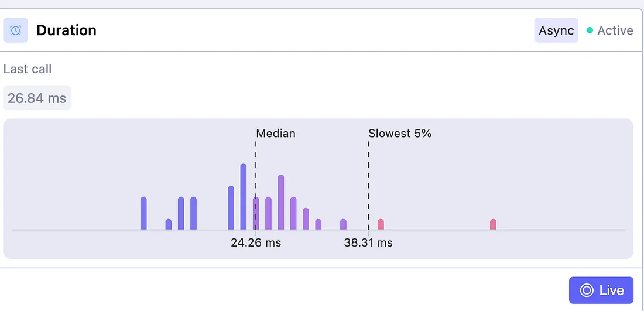Click the Active status label

[x=615, y=30]
